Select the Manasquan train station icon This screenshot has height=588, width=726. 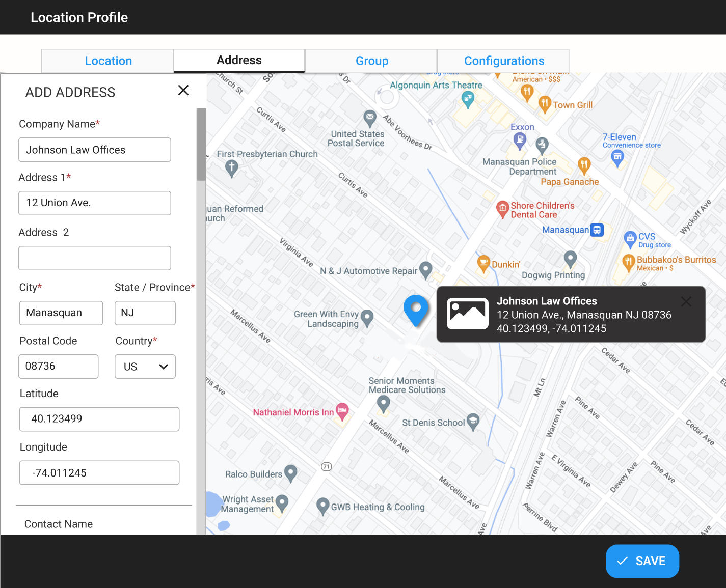pyautogui.click(x=597, y=230)
